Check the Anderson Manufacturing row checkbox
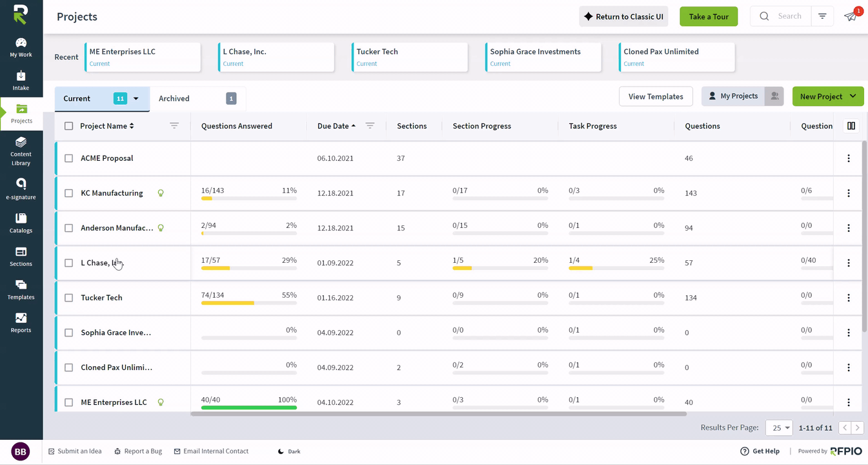Screen dimensions: 868x465 pyautogui.click(x=69, y=228)
